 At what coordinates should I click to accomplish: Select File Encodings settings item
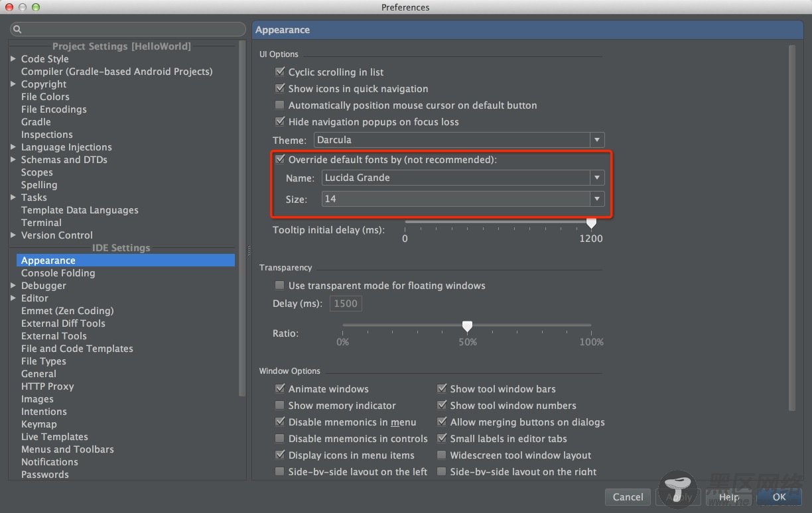pos(54,109)
